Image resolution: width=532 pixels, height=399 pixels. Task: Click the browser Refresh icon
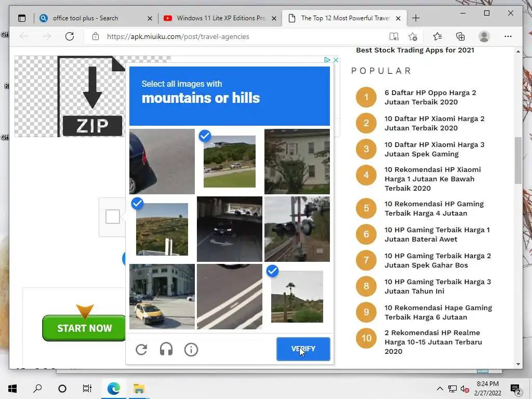[x=70, y=36]
